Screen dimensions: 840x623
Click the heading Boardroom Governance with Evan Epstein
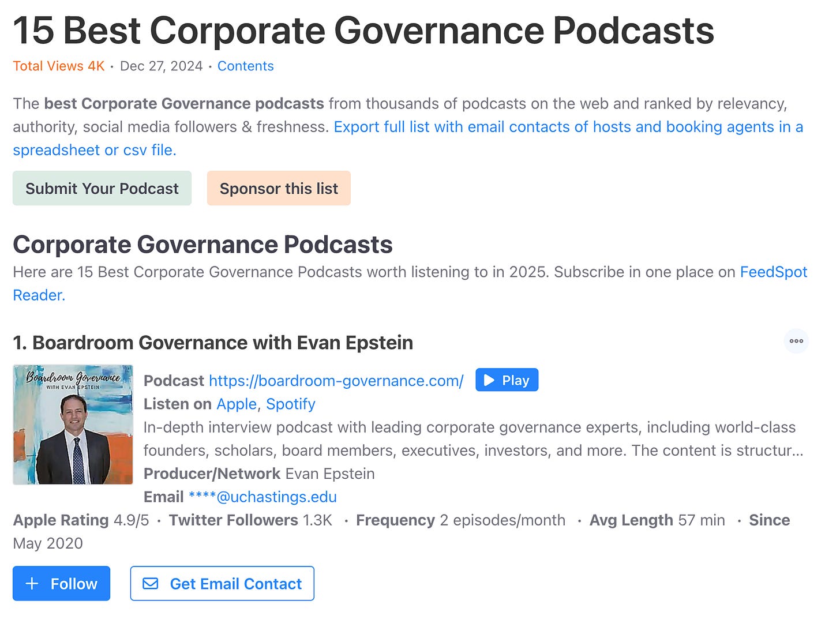coord(213,343)
